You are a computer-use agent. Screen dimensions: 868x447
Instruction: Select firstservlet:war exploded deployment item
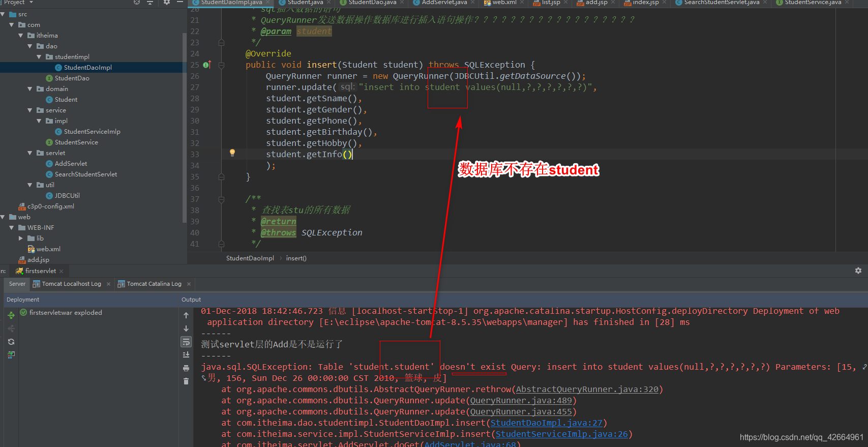pyautogui.click(x=61, y=313)
